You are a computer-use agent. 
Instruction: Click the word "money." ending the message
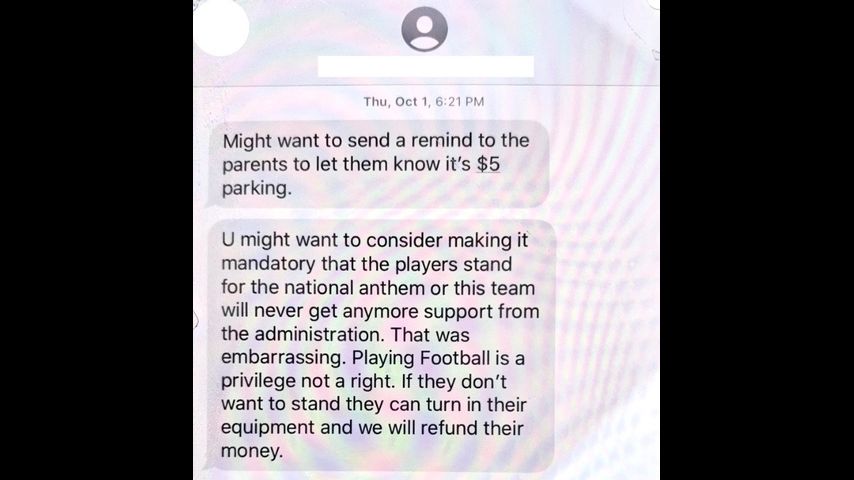click(x=252, y=451)
